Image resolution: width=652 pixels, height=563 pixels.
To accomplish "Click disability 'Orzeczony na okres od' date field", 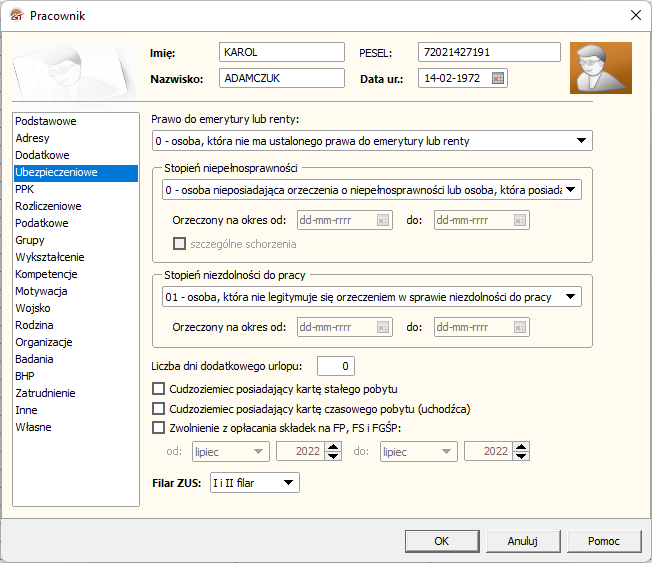I will (345, 220).
